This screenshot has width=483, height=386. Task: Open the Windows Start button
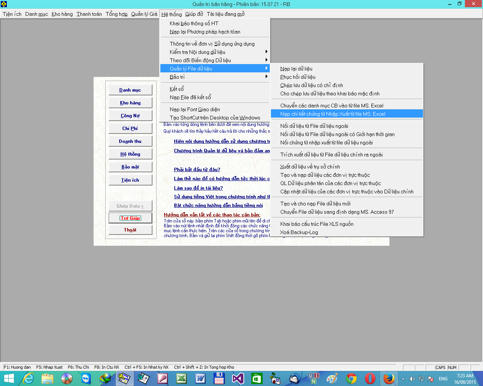9,379
